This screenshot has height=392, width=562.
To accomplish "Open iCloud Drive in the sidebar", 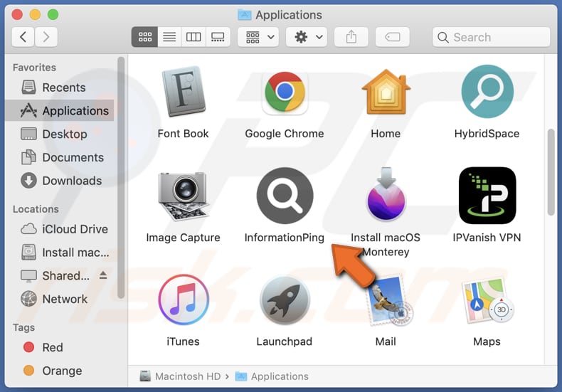I will click(x=59, y=229).
